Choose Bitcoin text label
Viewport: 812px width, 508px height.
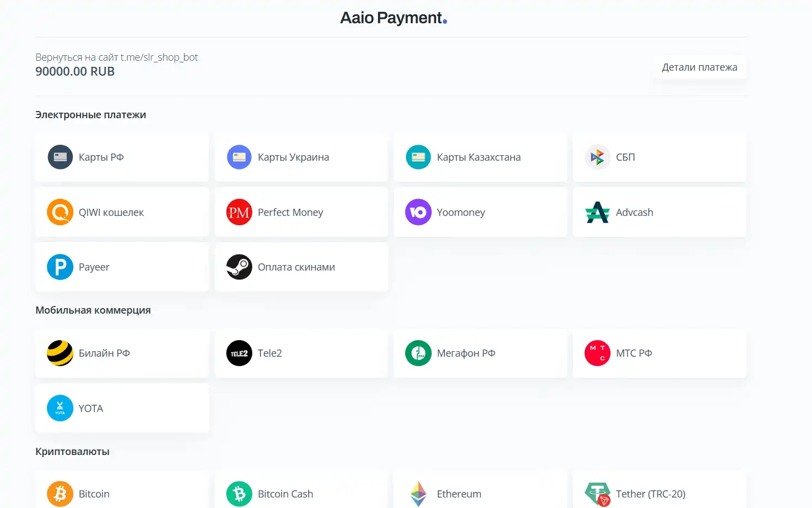(x=94, y=494)
